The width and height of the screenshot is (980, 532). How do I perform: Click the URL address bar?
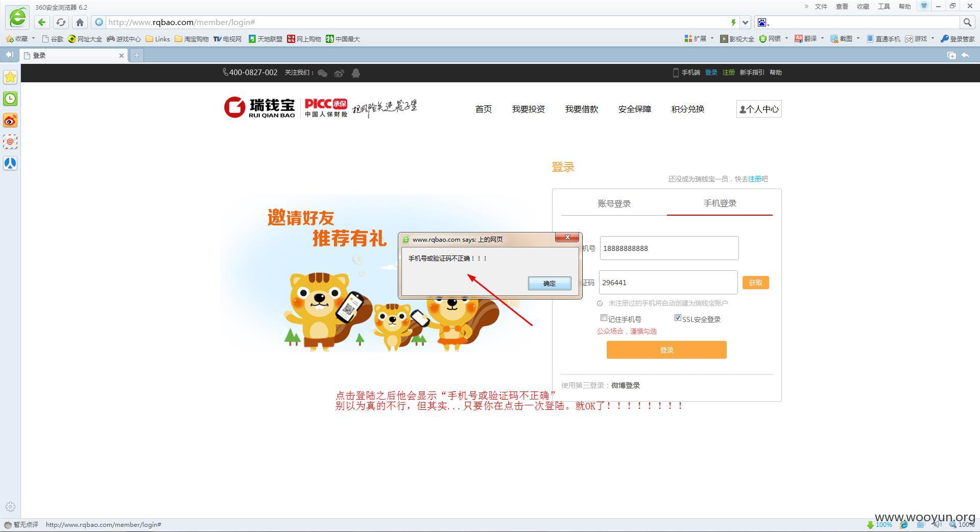click(416, 22)
